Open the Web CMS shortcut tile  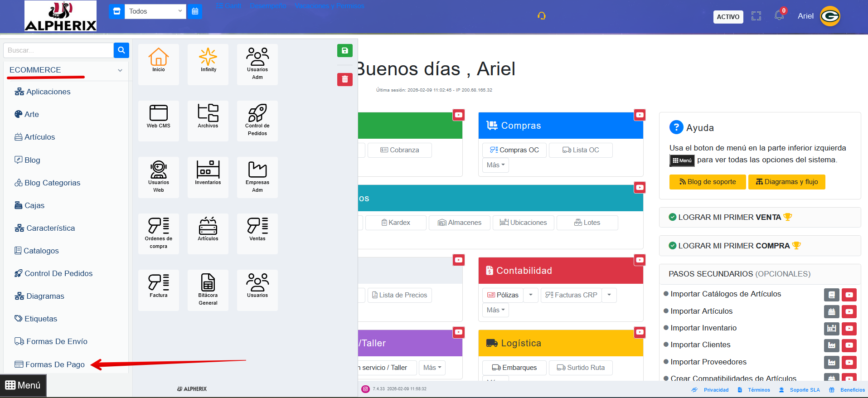[x=158, y=116]
